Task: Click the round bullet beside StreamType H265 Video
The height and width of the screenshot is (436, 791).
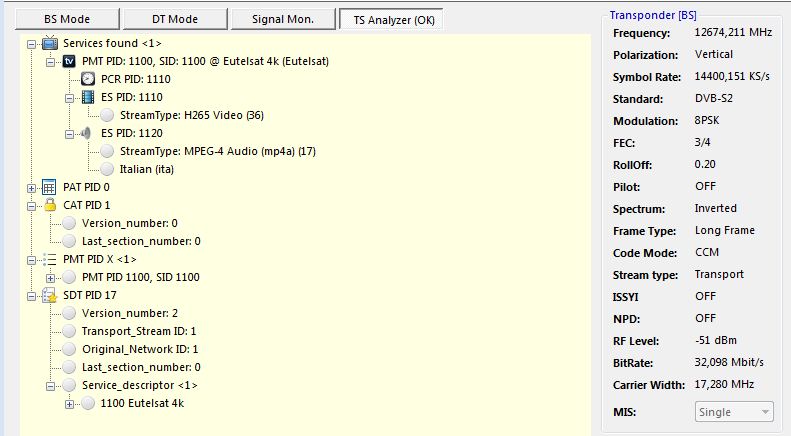Action: 107,116
